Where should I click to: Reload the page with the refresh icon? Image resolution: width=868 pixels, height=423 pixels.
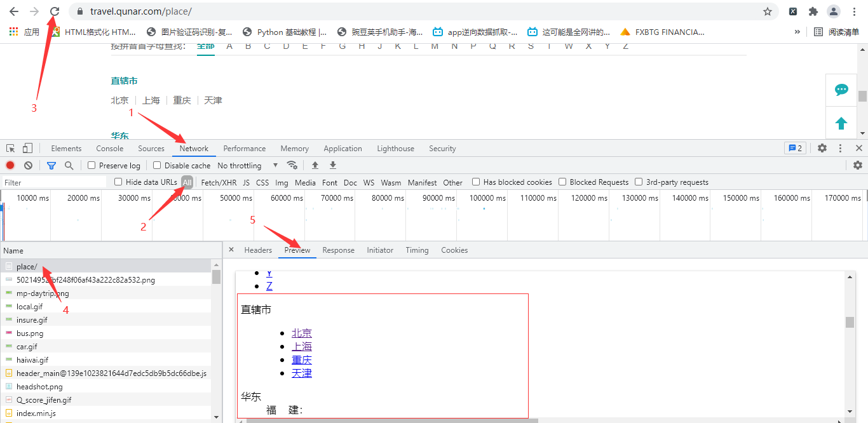point(55,11)
